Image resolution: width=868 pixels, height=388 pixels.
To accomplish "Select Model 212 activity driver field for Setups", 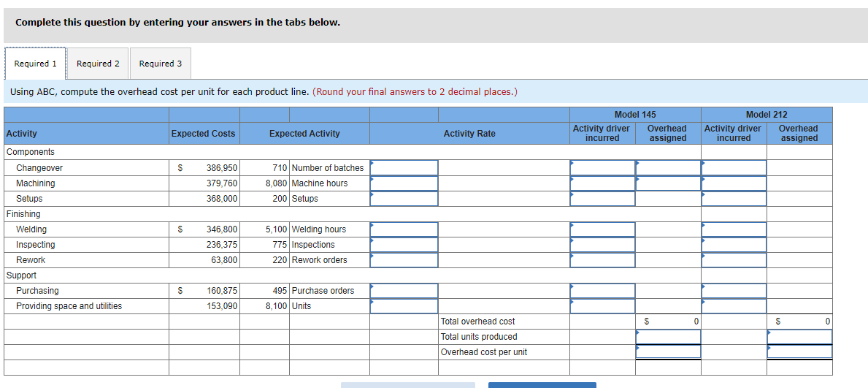I will (x=734, y=199).
